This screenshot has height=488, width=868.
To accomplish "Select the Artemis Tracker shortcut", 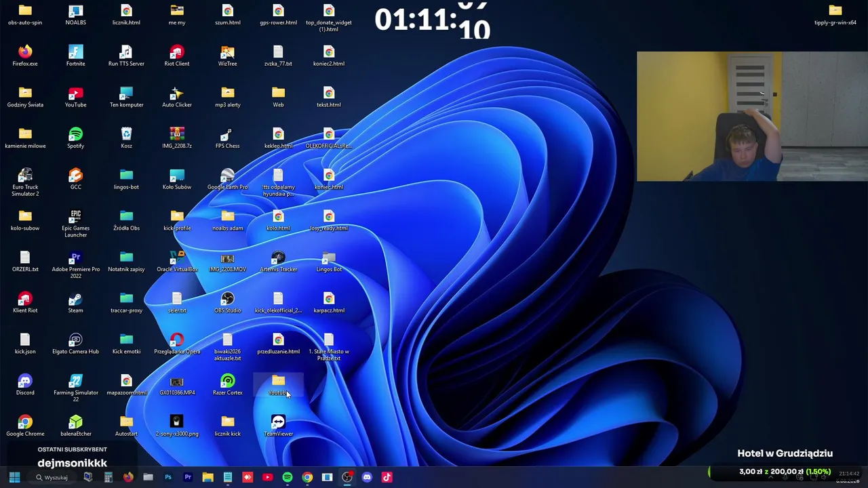I will pyautogui.click(x=278, y=261).
